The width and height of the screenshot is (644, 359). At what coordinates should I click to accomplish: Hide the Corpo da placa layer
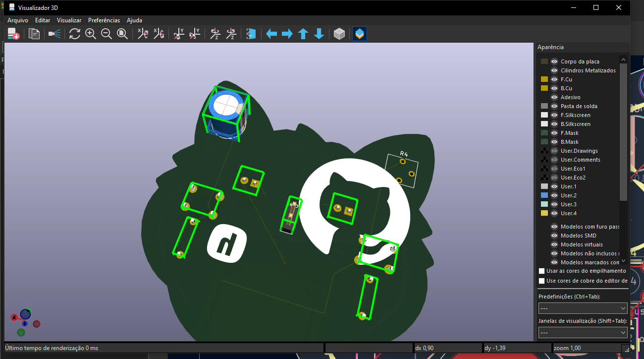[x=554, y=61]
